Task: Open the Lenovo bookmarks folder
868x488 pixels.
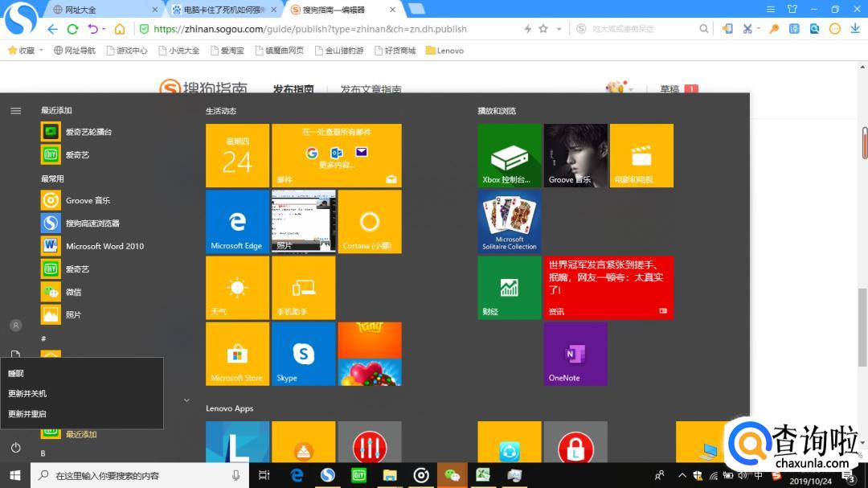Action: [x=444, y=51]
